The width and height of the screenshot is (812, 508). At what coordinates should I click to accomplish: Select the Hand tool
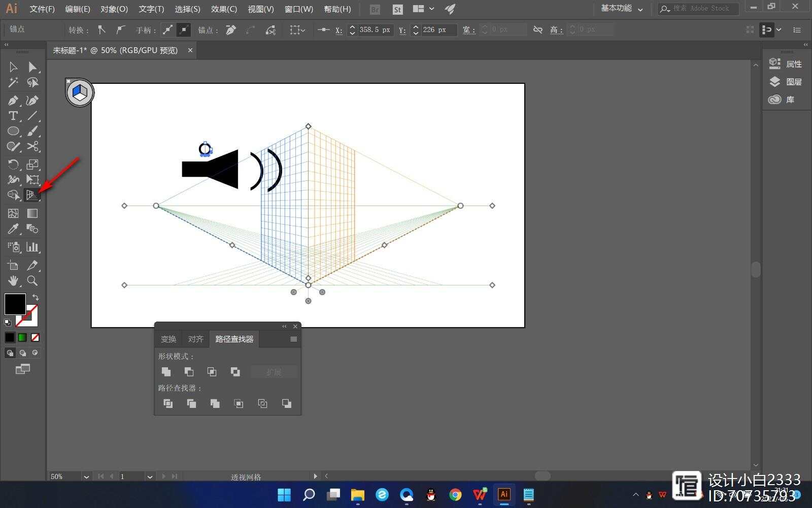(13, 280)
